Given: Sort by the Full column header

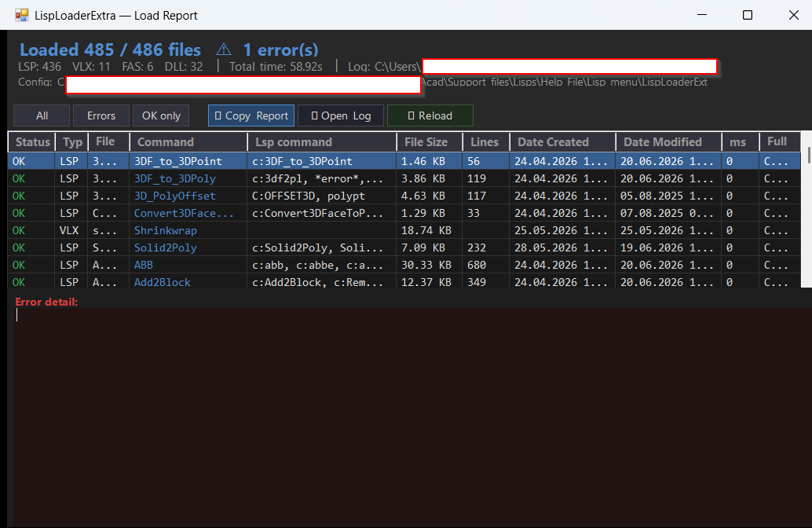Looking at the screenshot, I should 780,142.
